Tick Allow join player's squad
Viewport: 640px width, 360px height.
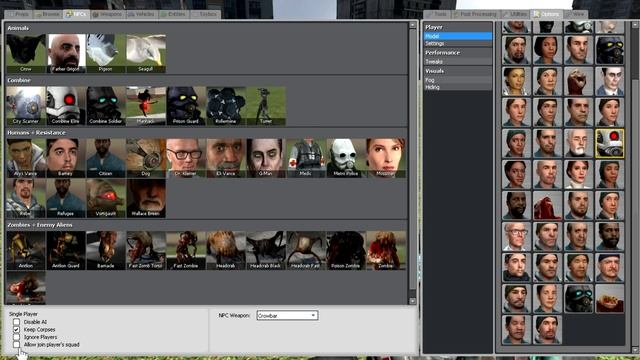click(x=16, y=344)
